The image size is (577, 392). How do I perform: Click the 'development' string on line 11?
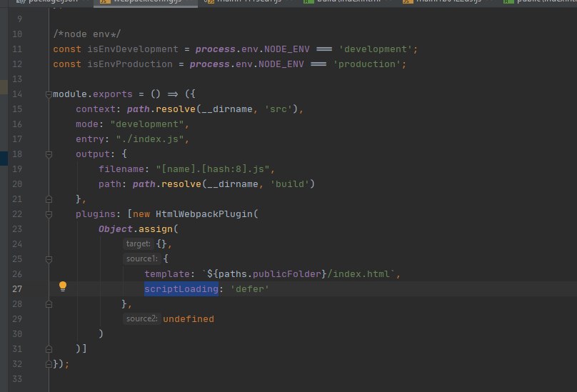click(x=376, y=49)
